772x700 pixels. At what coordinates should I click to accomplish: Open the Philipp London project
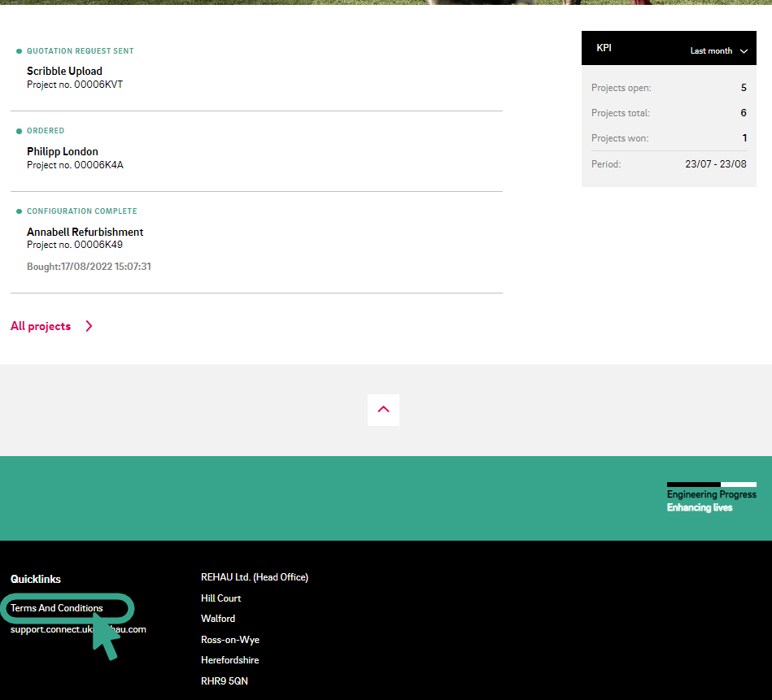point(63,151)
